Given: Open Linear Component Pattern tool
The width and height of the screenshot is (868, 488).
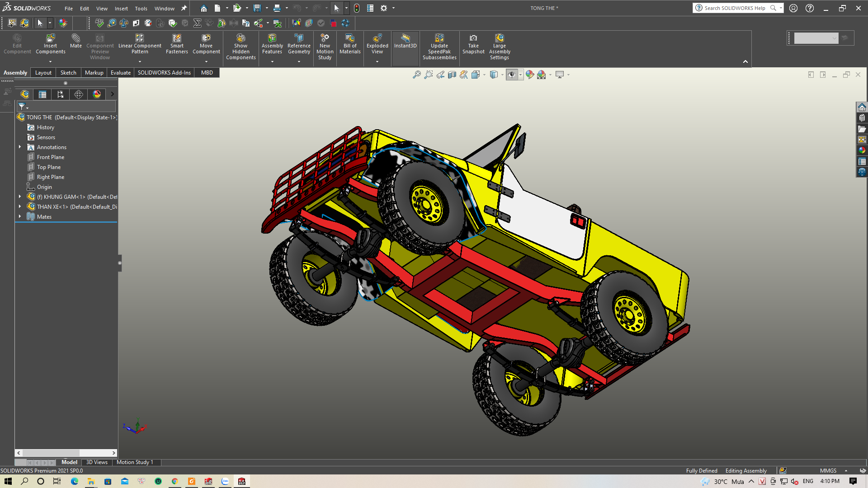Looking at the screenshot, I should (x=140, y=44).
